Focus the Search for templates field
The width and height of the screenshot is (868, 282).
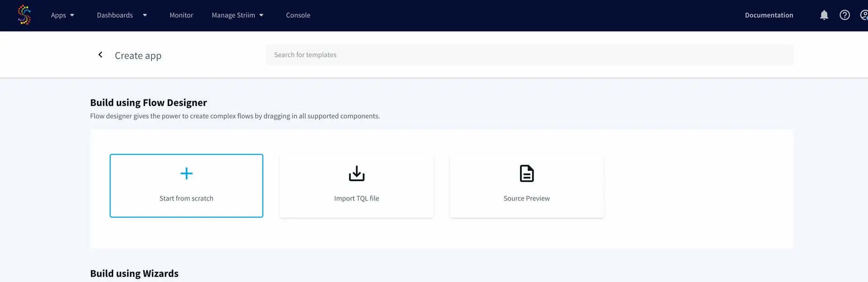pos(529,55)
